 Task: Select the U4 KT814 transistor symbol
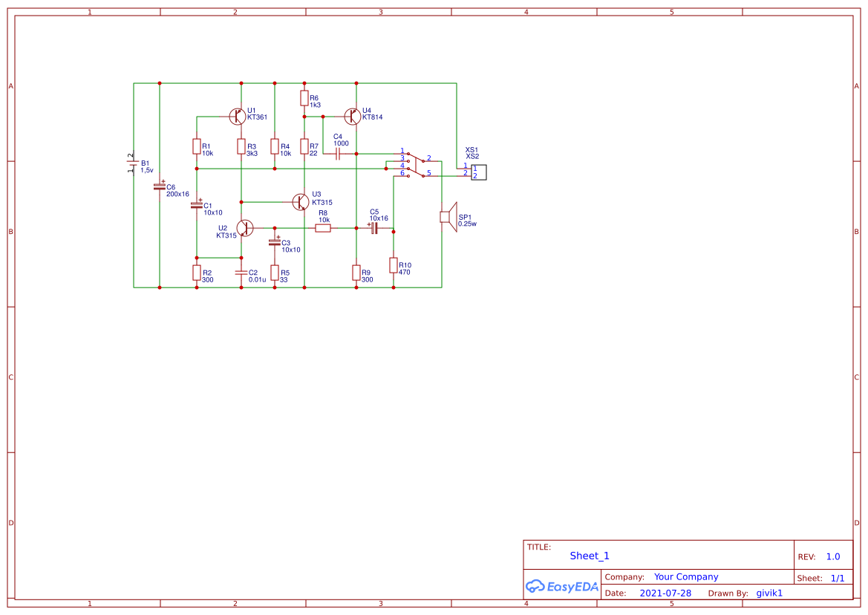[x=353, y=116]
